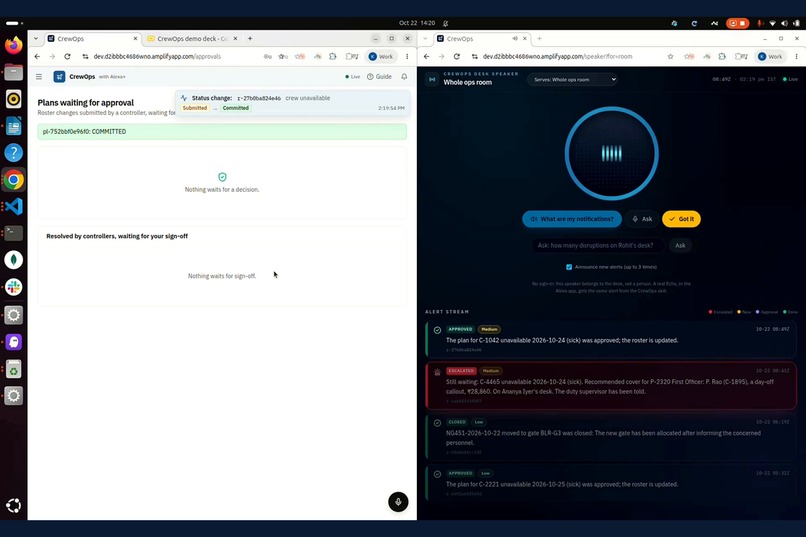Click the circular speaker voice orb
This screenshot has width=806, height=537.
[612, 153]
